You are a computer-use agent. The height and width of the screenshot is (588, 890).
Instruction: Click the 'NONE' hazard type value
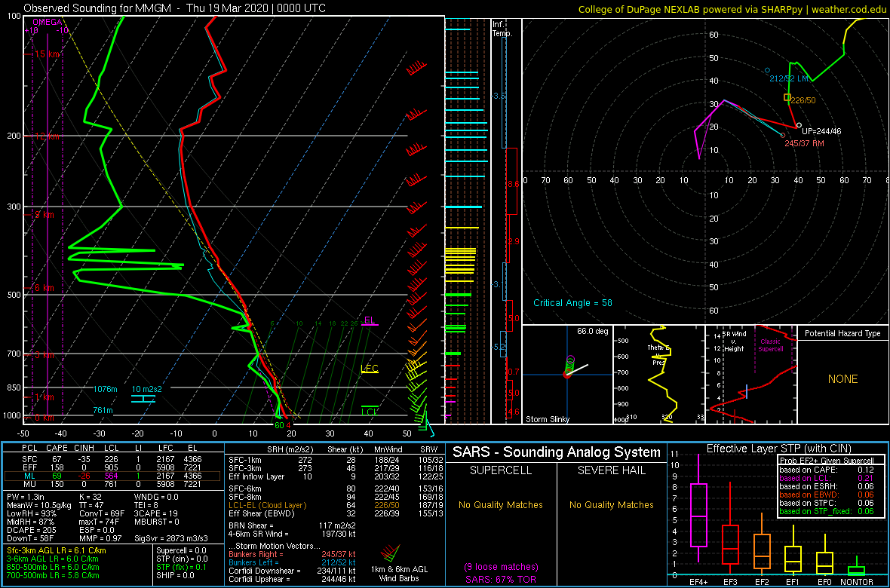(842, 379)
